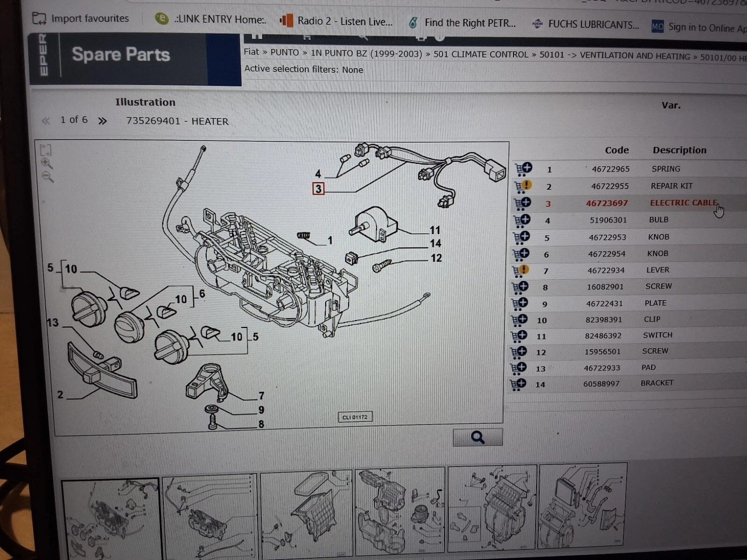
Task: Select part code 82486392
Action: tap(604, 336)
